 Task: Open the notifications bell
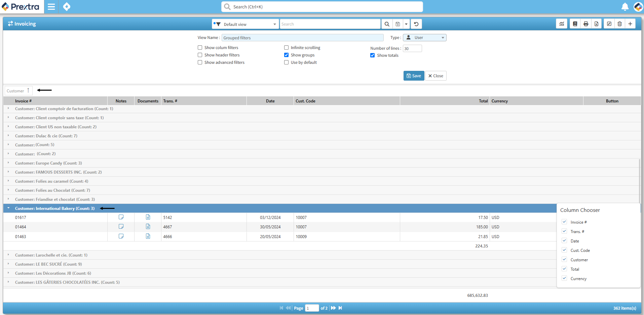(x=625, y=7)
